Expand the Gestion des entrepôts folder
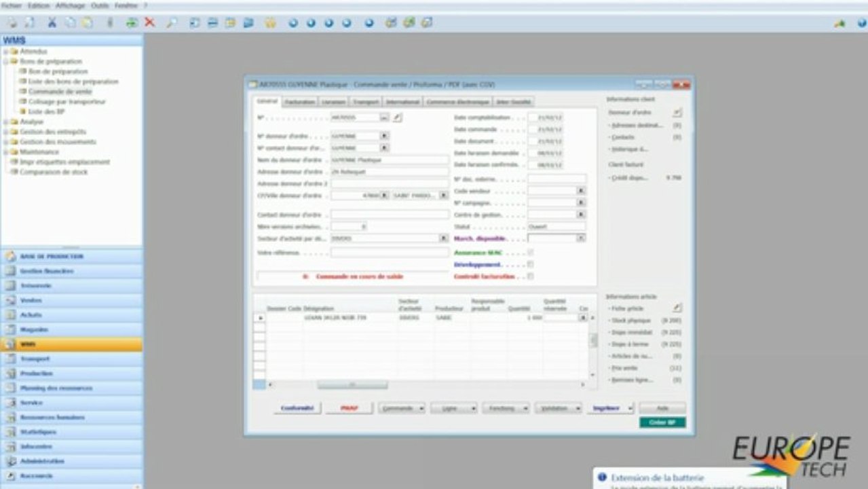The height and width of the screenshot is (489, 868). coord(5,132)
